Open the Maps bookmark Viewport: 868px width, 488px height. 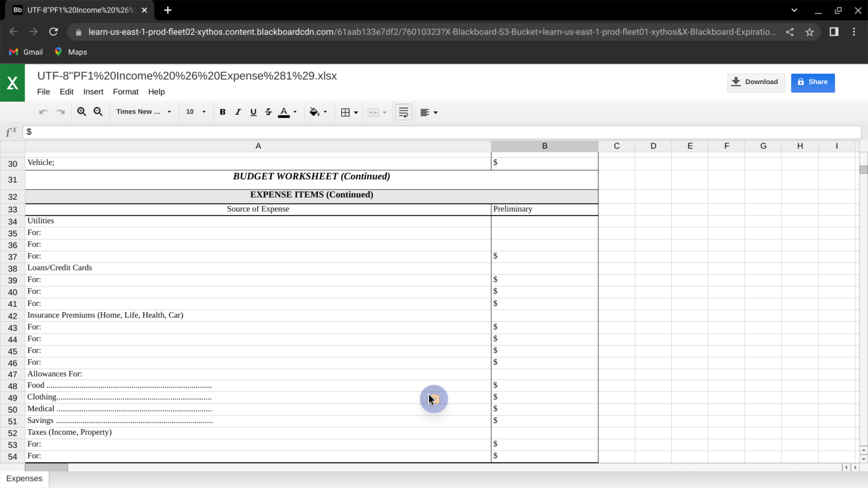[x=71, y=52]
